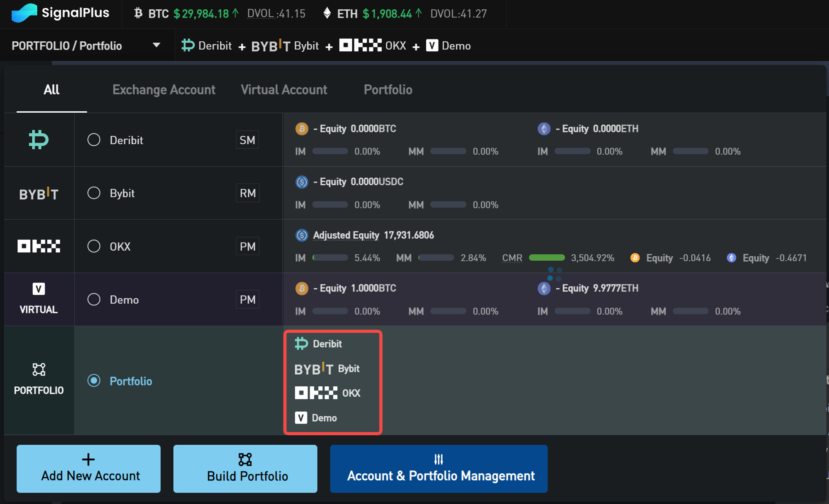Select the OKX account radio button
The image size is (829, 504).
click(x=94, y=246)
